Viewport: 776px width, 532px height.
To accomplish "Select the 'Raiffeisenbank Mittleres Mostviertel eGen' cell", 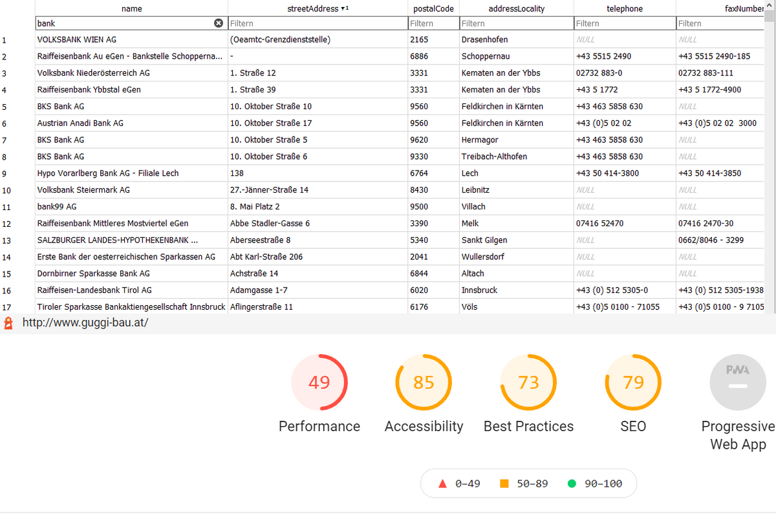I will 131,224.
